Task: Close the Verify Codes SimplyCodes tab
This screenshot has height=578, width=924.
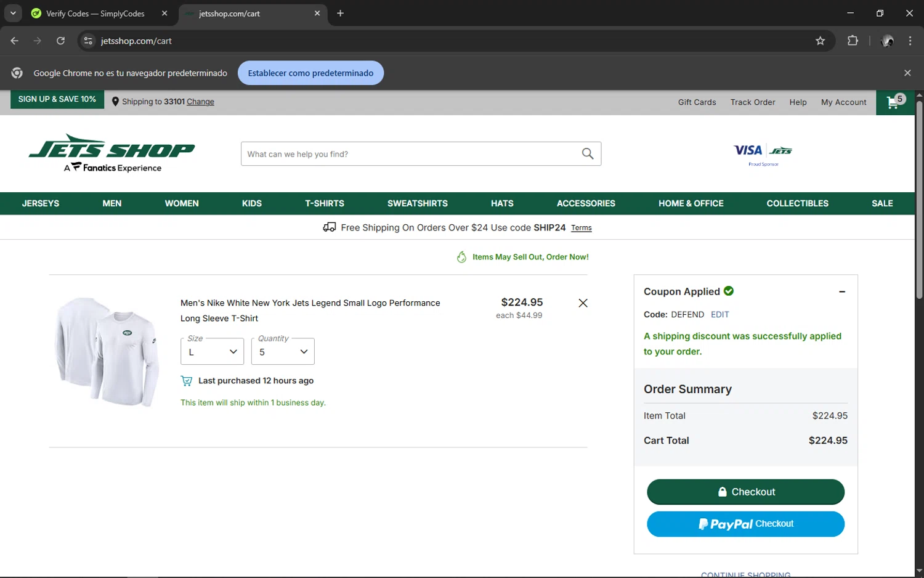Action: (164, 14)
